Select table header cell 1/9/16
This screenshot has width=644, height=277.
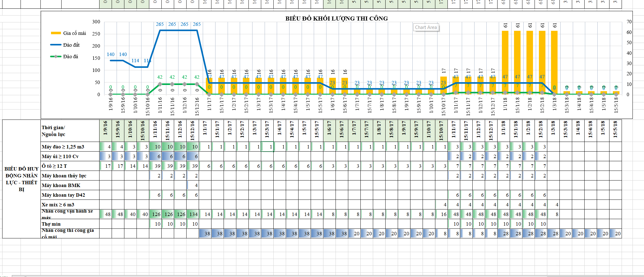(x=106, y=131)
